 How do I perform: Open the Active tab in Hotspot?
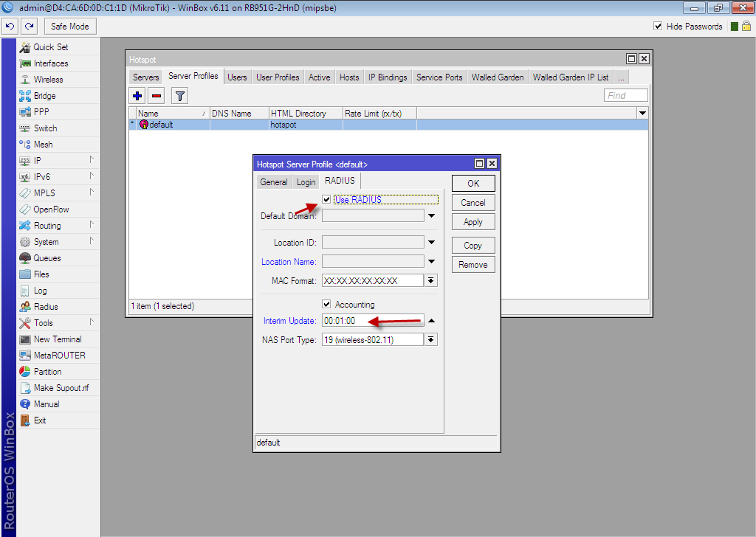pos(319,77)
